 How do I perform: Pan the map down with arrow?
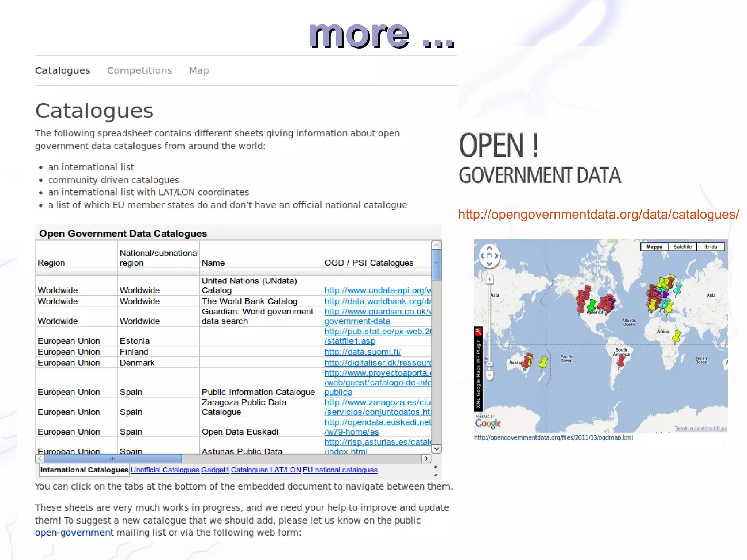pos(489,264)
